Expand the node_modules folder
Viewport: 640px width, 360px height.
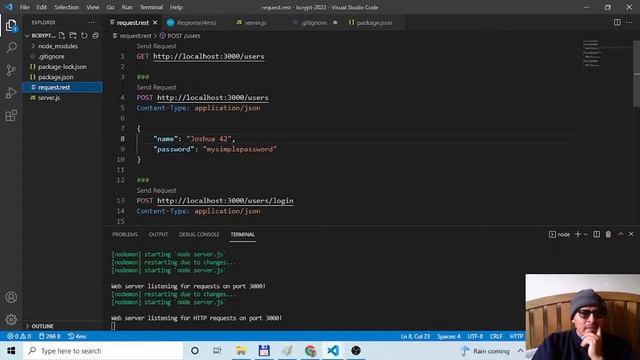point(58,46)
